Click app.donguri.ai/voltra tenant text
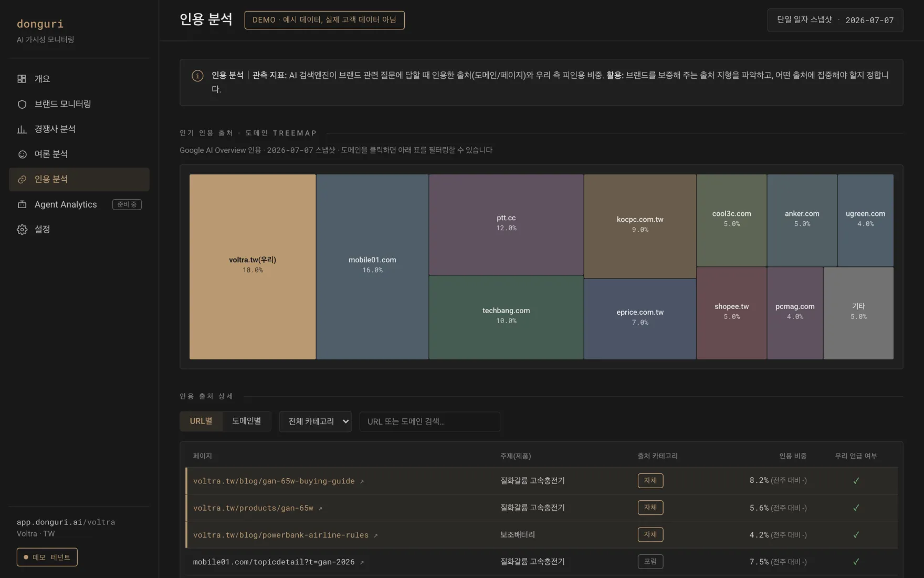 [66, 522]
